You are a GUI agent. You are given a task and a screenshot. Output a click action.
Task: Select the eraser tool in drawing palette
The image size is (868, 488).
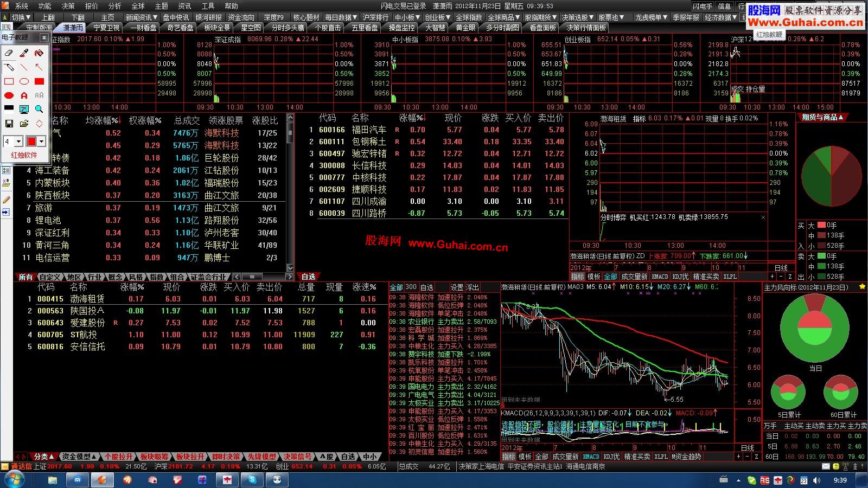point(9,53)
